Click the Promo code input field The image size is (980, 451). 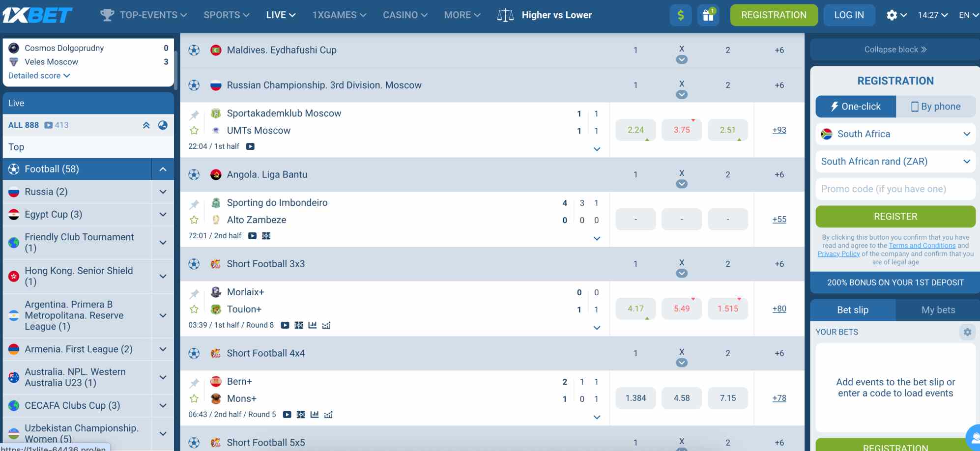tap(895, 189)
